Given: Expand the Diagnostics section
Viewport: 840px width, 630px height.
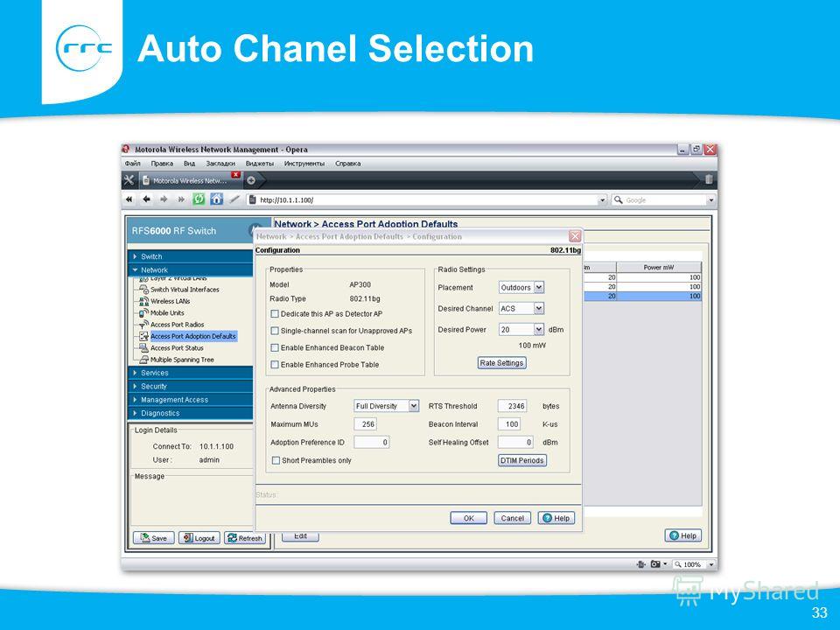Looking at the screenshot, I should pyautogui.click(x=190, y=413).
